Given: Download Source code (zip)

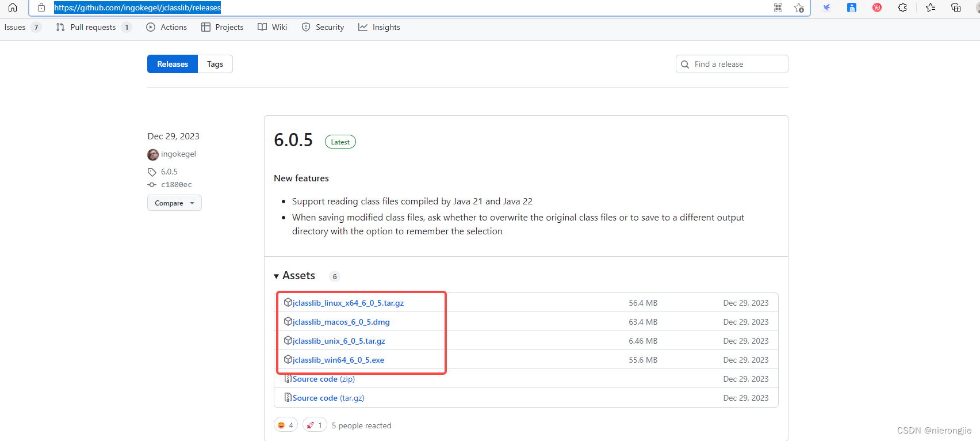Looking at the screenshot, I should click(x=324, y=379).
